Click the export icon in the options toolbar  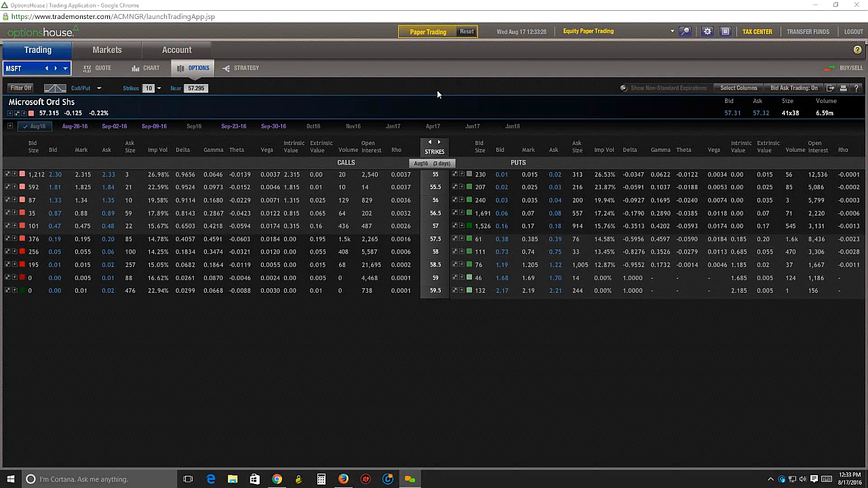[831, 88]
